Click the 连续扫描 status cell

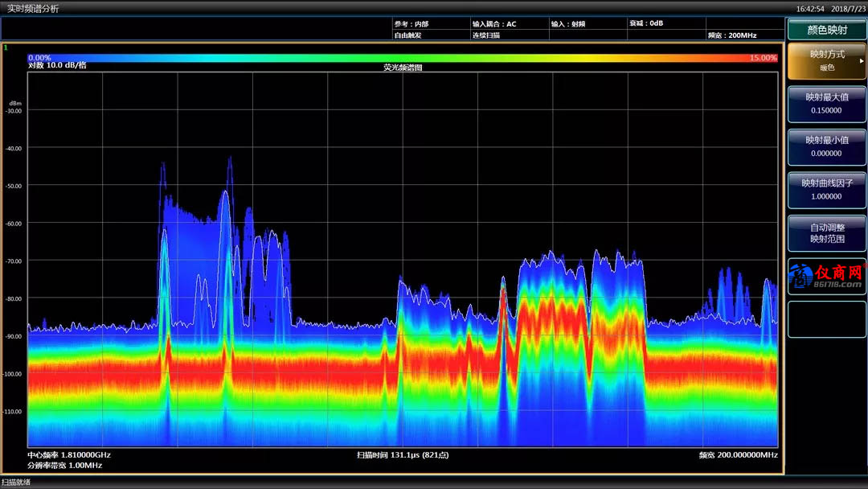point(485,35)
